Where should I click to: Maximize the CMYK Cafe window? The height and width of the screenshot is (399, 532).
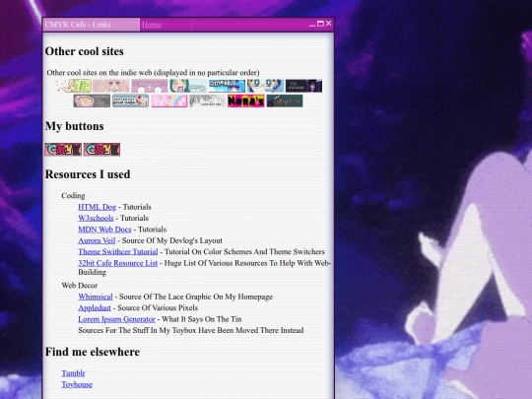(320, 24)
